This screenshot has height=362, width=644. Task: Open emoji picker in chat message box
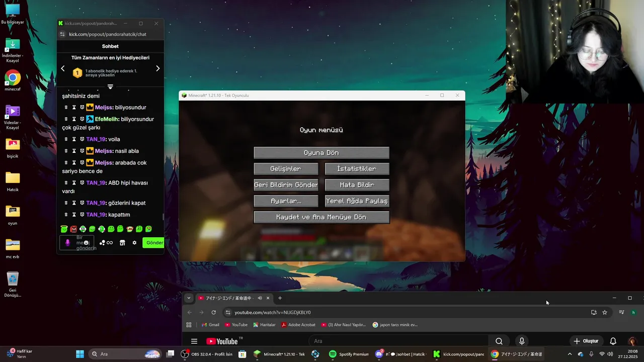click(x=87, y=243)
